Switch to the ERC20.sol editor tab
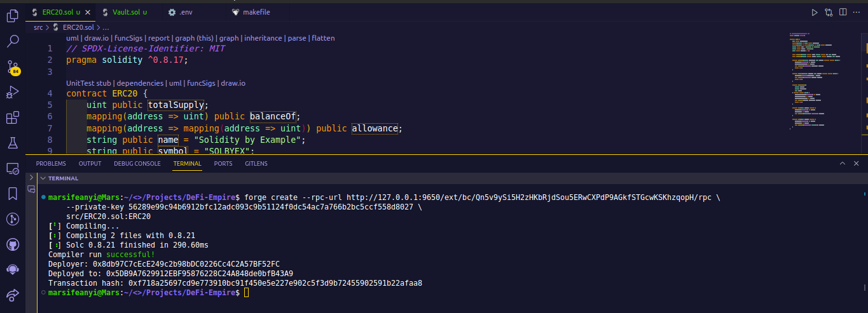The height and width of the screenshot is (313, 868). (x=62, y=12)
